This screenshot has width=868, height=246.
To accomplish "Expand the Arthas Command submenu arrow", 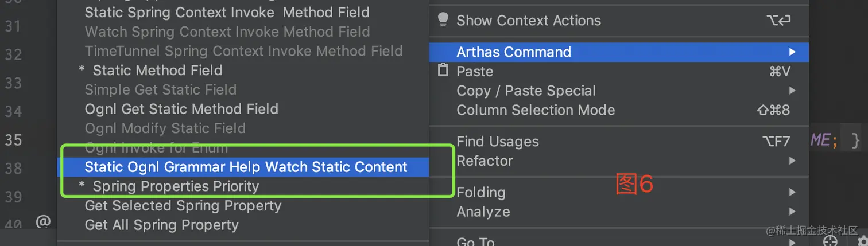I will pos(792,52).
